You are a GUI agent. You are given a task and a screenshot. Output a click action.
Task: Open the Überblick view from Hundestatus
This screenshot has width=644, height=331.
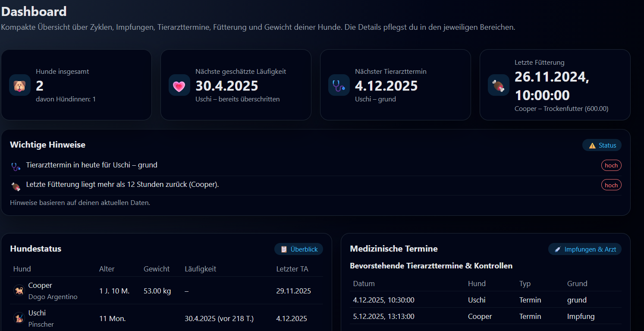click(298, 249)
